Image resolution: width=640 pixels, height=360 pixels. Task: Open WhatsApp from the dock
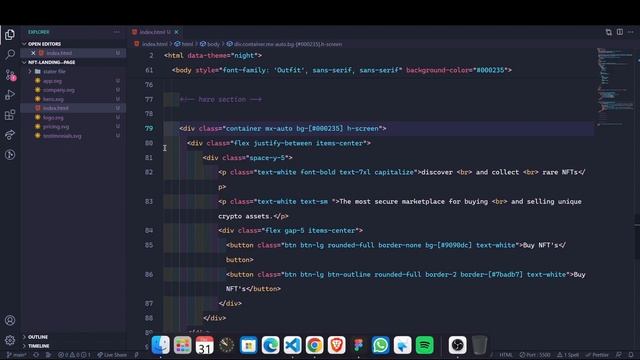pos(380,345)
